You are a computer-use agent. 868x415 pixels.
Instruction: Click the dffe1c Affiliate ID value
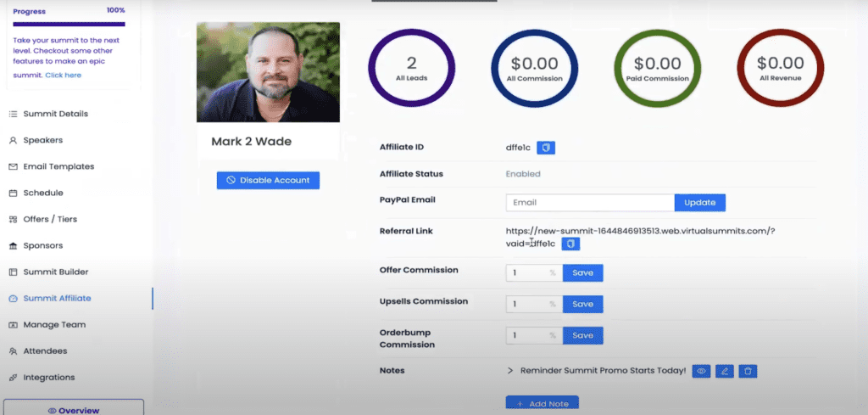tap(518, 148)
